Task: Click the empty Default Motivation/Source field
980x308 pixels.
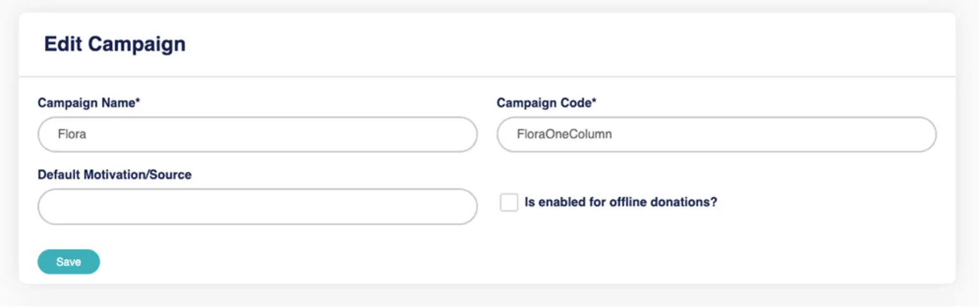Action: (x=257, y=207)
